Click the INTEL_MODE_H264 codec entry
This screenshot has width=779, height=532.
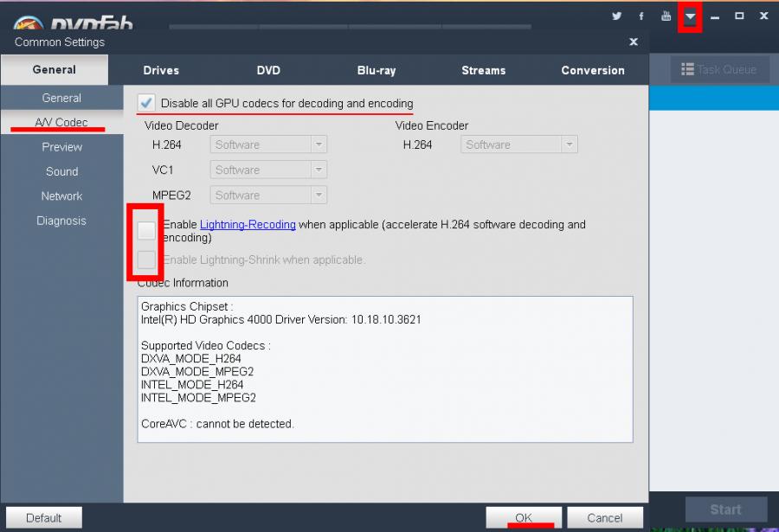pos(192,384)
